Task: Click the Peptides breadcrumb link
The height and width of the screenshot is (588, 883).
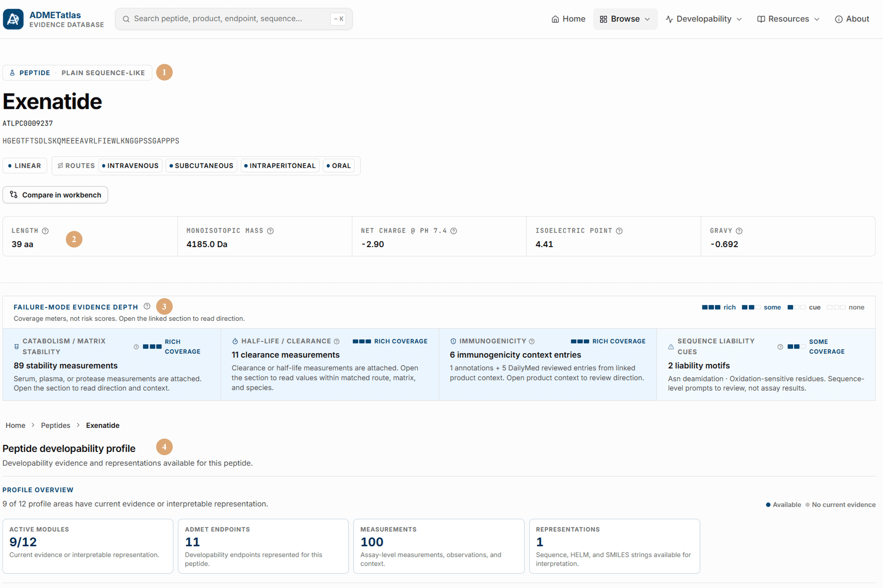Action: pyautogui.click(x=56, y=425)
